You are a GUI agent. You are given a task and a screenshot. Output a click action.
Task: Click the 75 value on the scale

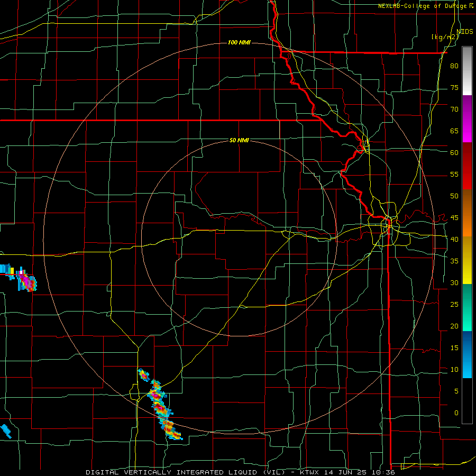(454, 88)
